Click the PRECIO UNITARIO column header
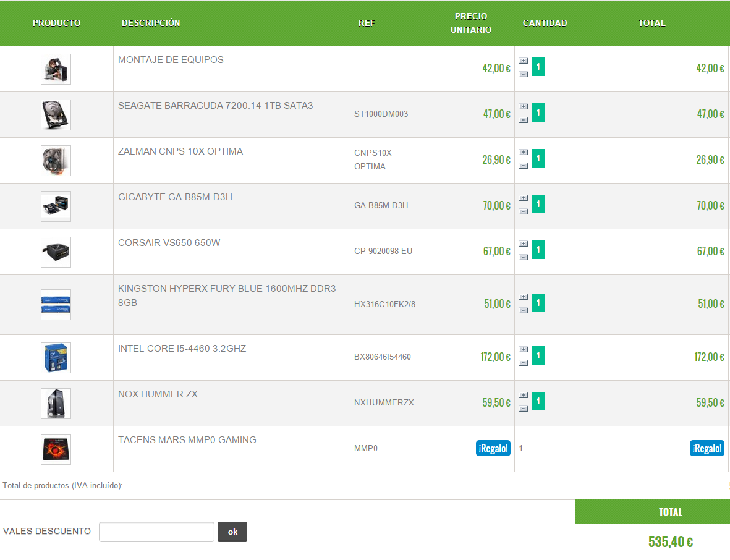730x560 pixels. pyautogui.click(x=470, y=23)
